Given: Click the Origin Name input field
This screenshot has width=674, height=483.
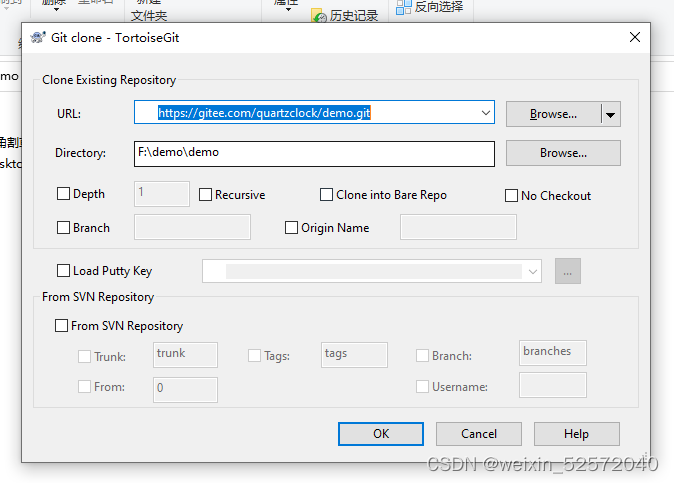Looking at the screenshot, I should [x=458, y=227].
